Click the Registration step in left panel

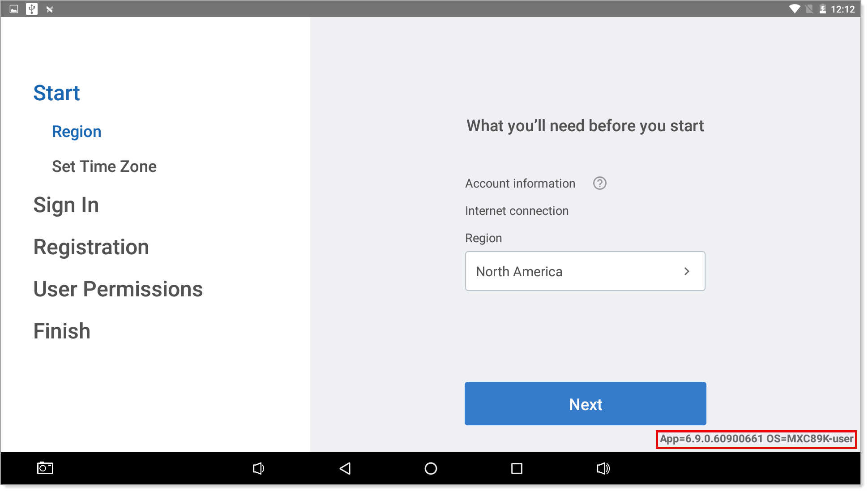91,247
